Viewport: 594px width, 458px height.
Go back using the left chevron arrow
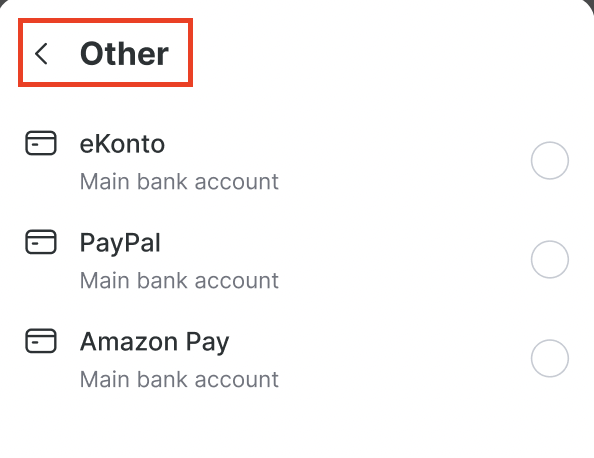coord(41,53)
